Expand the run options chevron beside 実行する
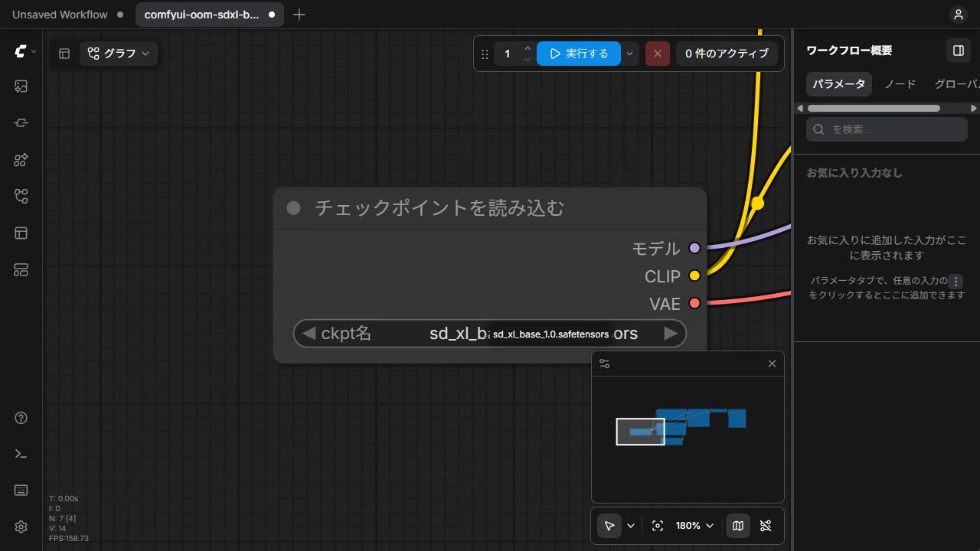This screenshot has height=551, width=980. (x=629, y=54)
